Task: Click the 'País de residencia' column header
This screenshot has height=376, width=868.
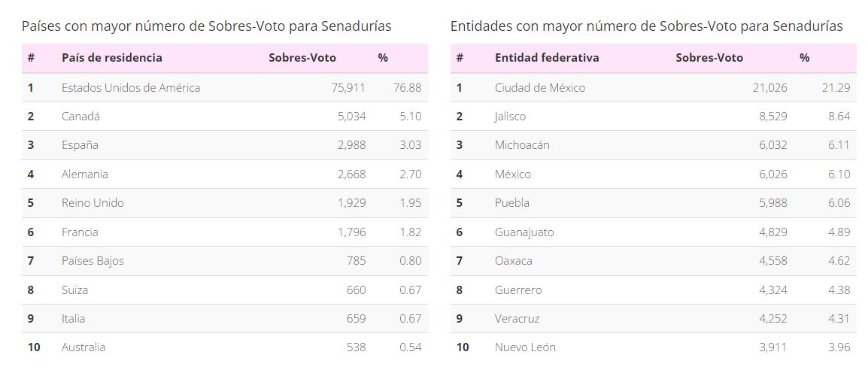Action: [111, 58]
